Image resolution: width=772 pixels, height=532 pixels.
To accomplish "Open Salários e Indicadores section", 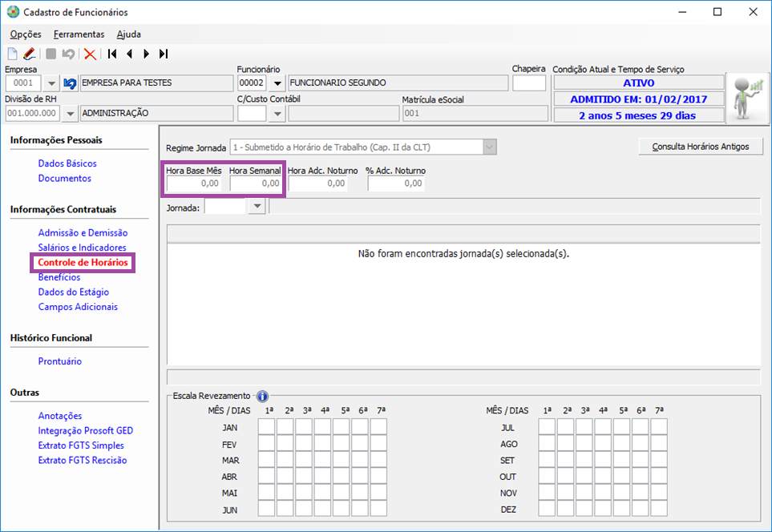I will (83, 248).
